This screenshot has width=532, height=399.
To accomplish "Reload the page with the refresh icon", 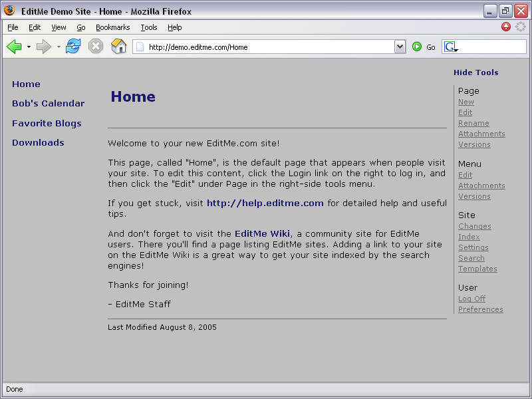I will pos(73,47).
